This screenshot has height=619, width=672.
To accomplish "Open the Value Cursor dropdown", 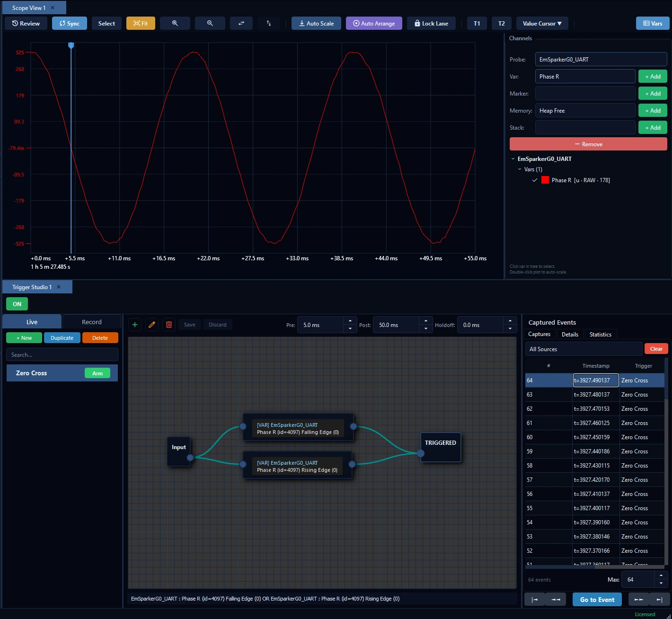I will [x=542, y=23].
